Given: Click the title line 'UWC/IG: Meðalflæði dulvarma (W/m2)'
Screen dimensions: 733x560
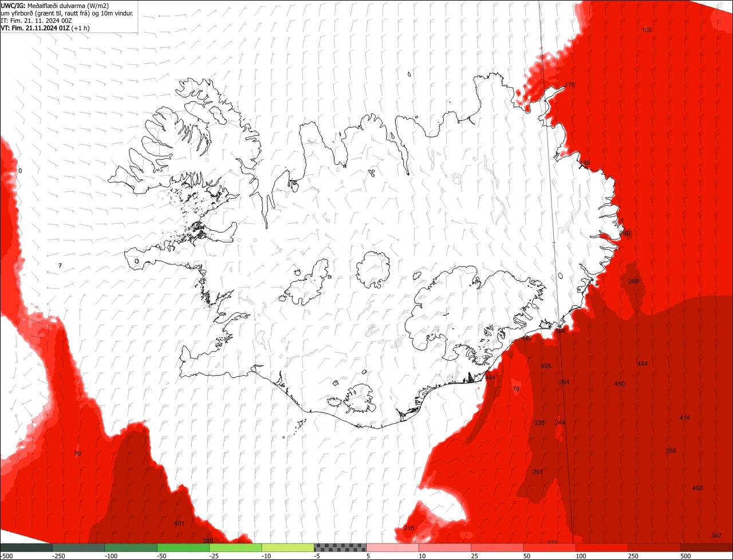Looking at the screenshot, I should pos(55,5).
